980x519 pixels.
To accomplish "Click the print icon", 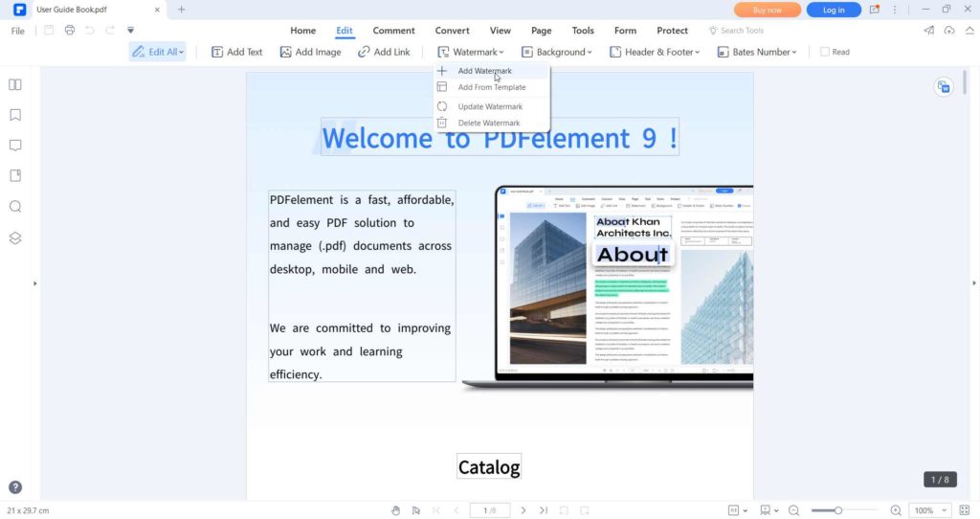I will (69, 30).
